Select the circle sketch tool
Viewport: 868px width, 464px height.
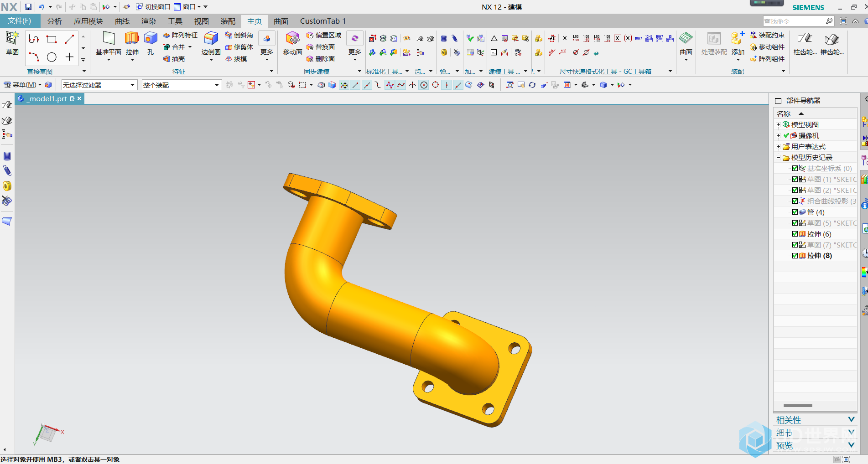pyautogui.click(x=52, y=57)
